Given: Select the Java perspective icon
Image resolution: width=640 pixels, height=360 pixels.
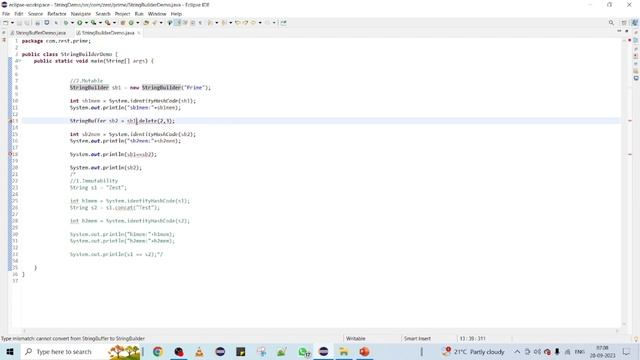Looking at the screenshot, I should [x=634, y=23].
